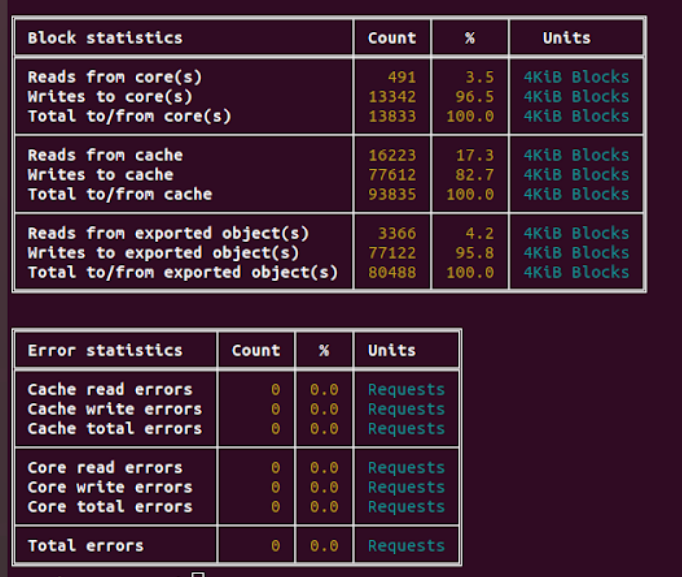Click the 'Error statistics' table header

coord(105,351)
